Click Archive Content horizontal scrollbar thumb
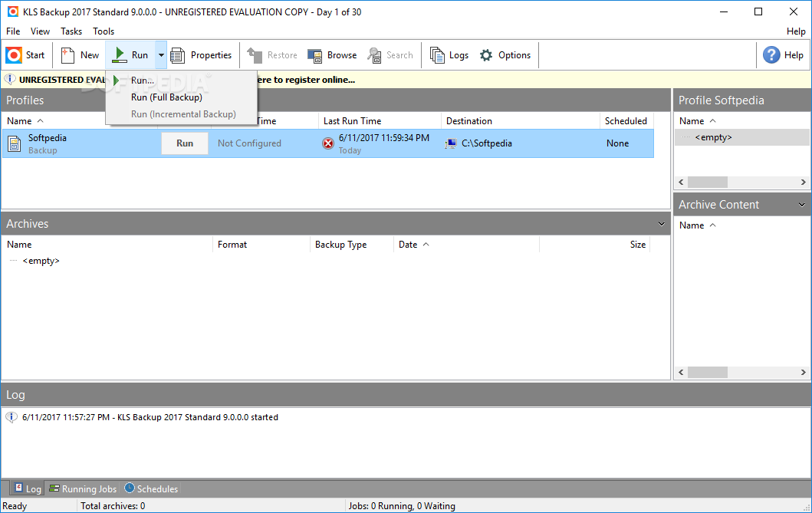This screenshot has height=513, width=812. point(708,372)
